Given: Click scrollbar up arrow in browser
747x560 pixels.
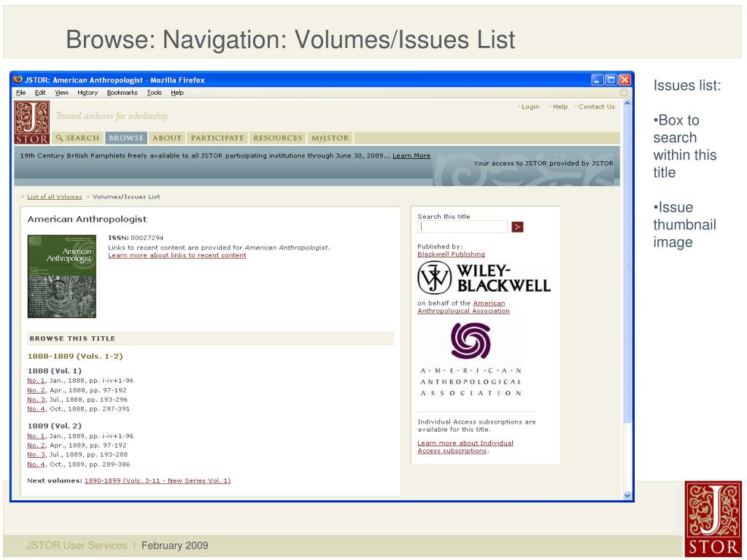Looking at the screenshot, I should 627,104.
